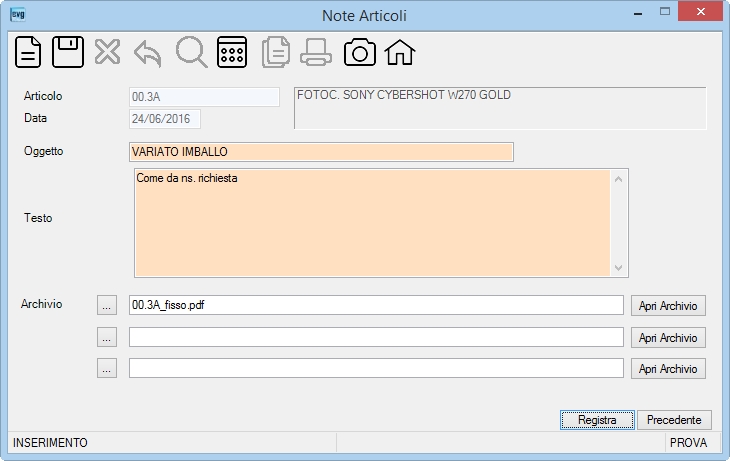This screenshot has width=730, height=461.
Task: Click the camera snapshot toolbar icon
Action: click(x=360, y=52)
